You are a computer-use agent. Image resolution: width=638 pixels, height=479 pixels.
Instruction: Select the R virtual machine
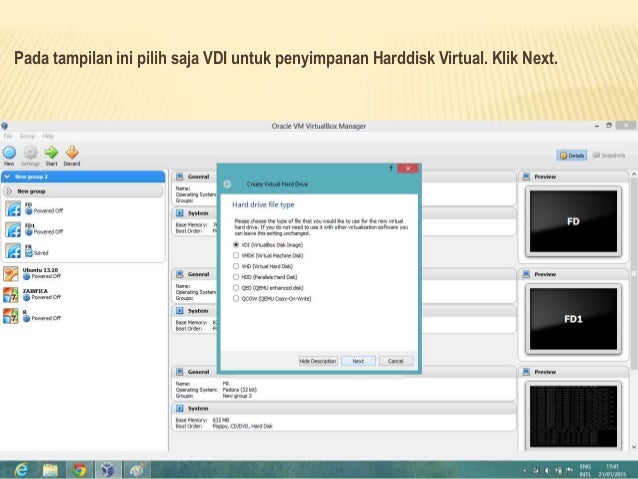pos(83,315)
